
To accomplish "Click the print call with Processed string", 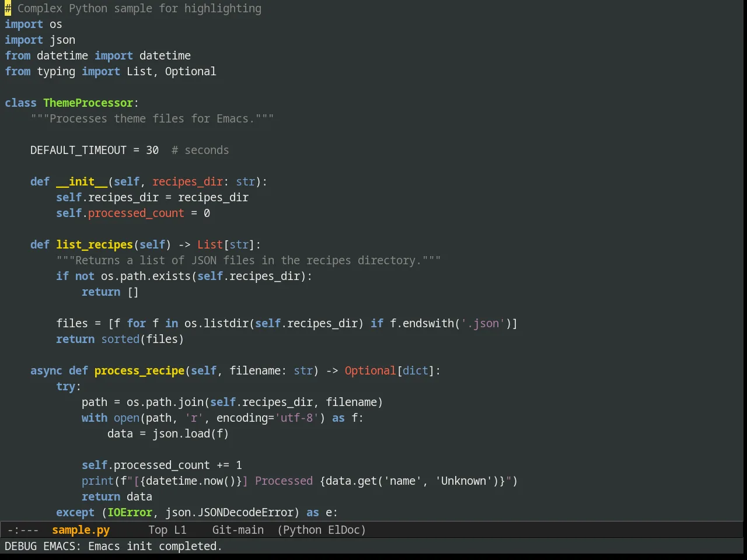I will [x=300, y=481].
